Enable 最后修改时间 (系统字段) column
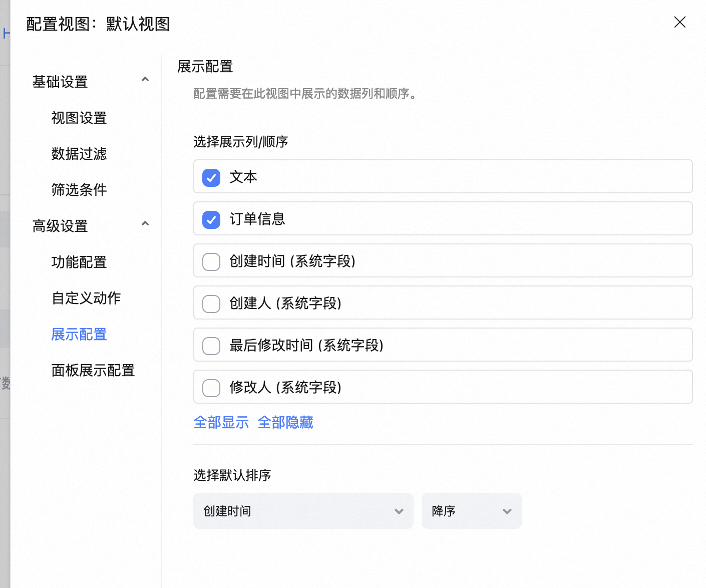The width and height of the screenshot is (706, 588). pos(211,346)
